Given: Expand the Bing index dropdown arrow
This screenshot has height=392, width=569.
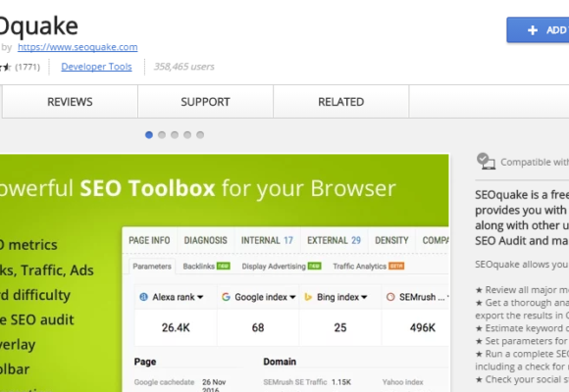Looking at the screenshot, I should pyautogui.click(x=364, y=297).
